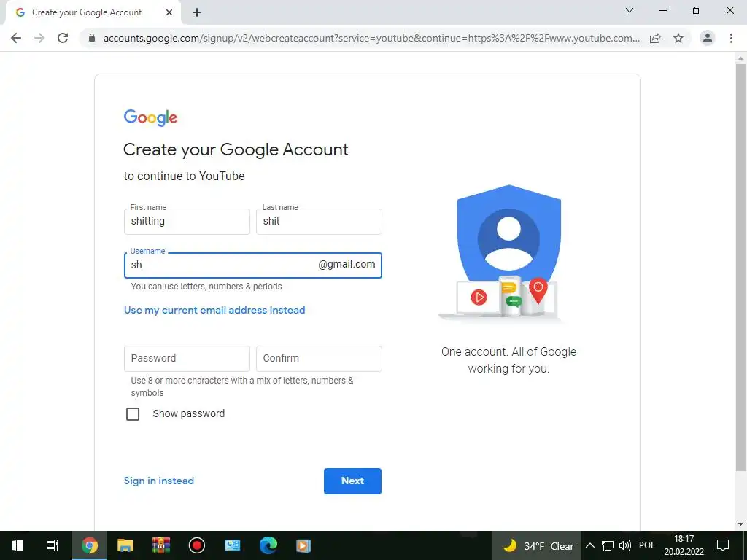Viewport: 747px width, 560px height.
Task: Click the padlock site info icon
Action: coord(92,38)
